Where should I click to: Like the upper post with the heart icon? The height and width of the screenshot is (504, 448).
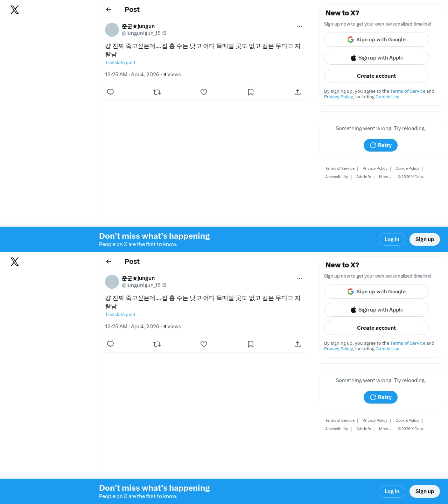pyautogui.click(x=204, y=92)
